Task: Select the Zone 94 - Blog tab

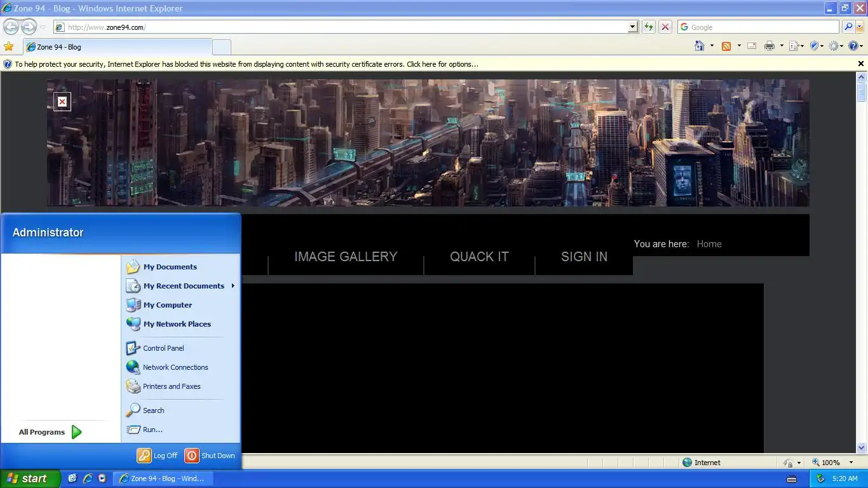Action: pyautogui.click(x=118, y=46)
